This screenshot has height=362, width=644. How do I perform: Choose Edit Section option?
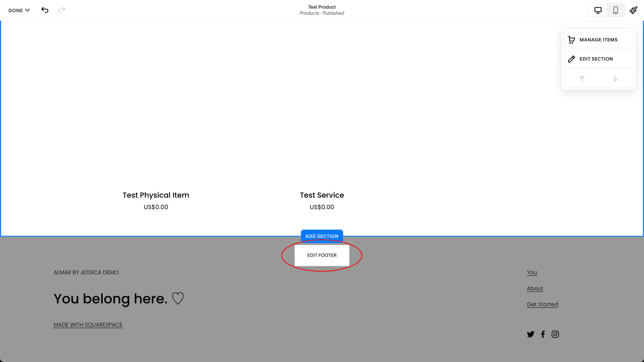tap(598, 59)
